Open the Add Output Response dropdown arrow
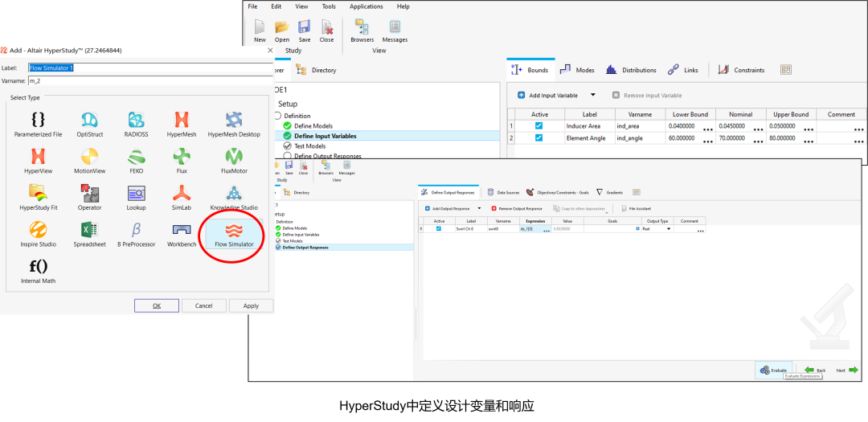This screenshot has width=868, height=422. [x=479, y=209]
